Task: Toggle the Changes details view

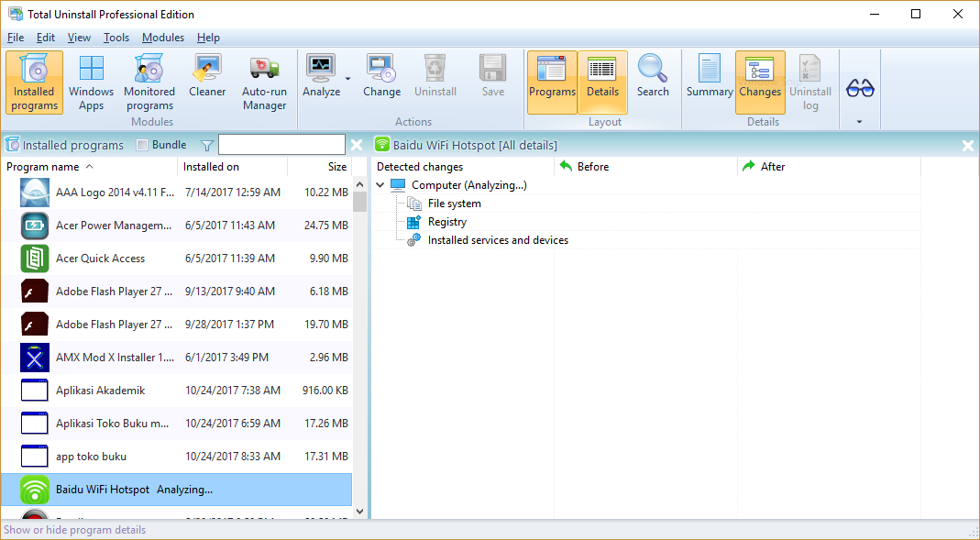Action: [x=760, y=83]
